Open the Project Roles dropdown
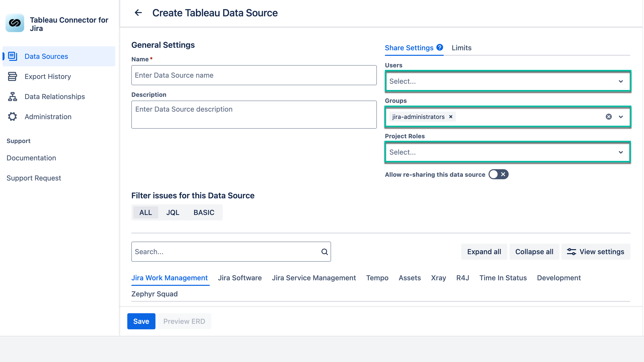 508,152
